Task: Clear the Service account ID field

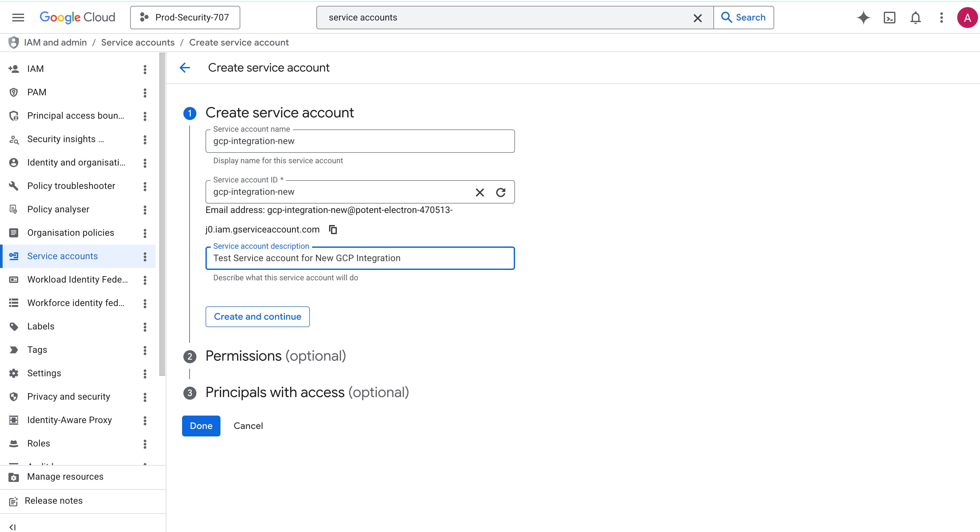Action: click(480, 193)
